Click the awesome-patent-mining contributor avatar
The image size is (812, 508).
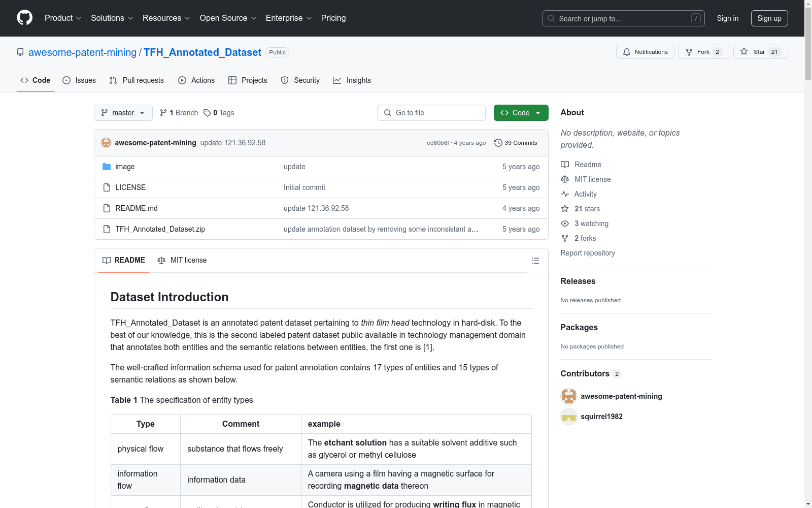tap(569, 396)
